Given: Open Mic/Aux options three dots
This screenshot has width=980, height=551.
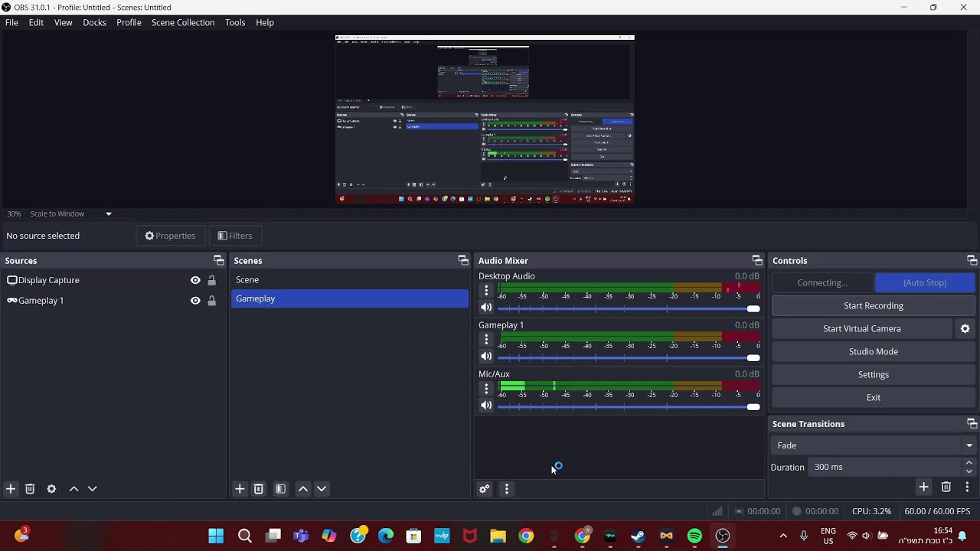Looking at the screenshot, I should (486, 388).
